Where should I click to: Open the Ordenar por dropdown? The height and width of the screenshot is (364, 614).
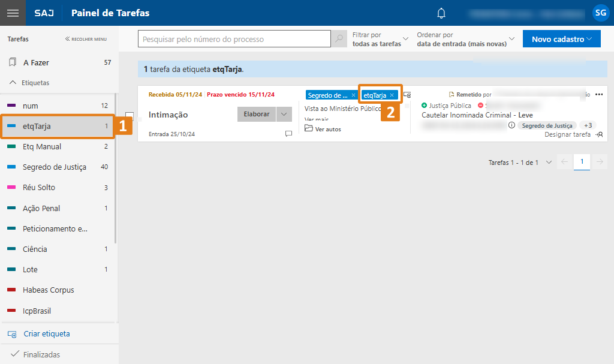[466, 39]
